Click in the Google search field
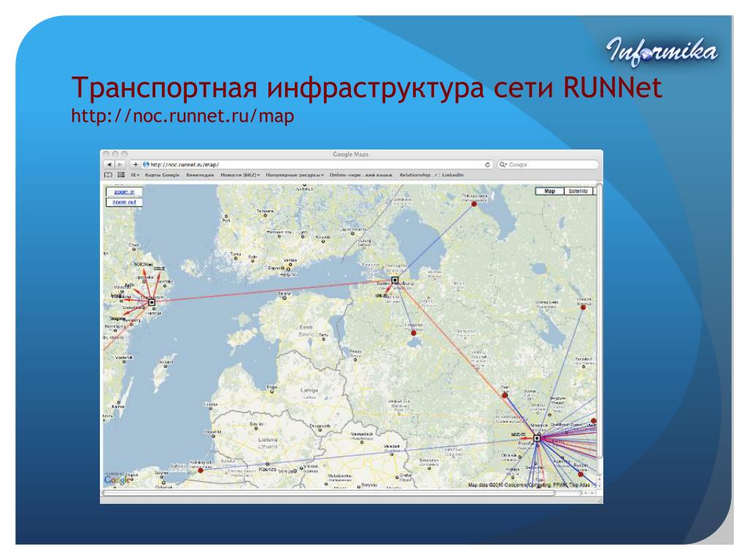This screenshot has height=560, width=747. pyautogui.click(x=548, y=165)
